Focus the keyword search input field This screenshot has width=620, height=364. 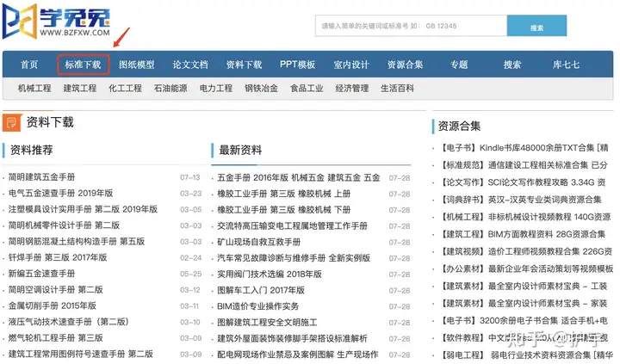pos(411,26)
